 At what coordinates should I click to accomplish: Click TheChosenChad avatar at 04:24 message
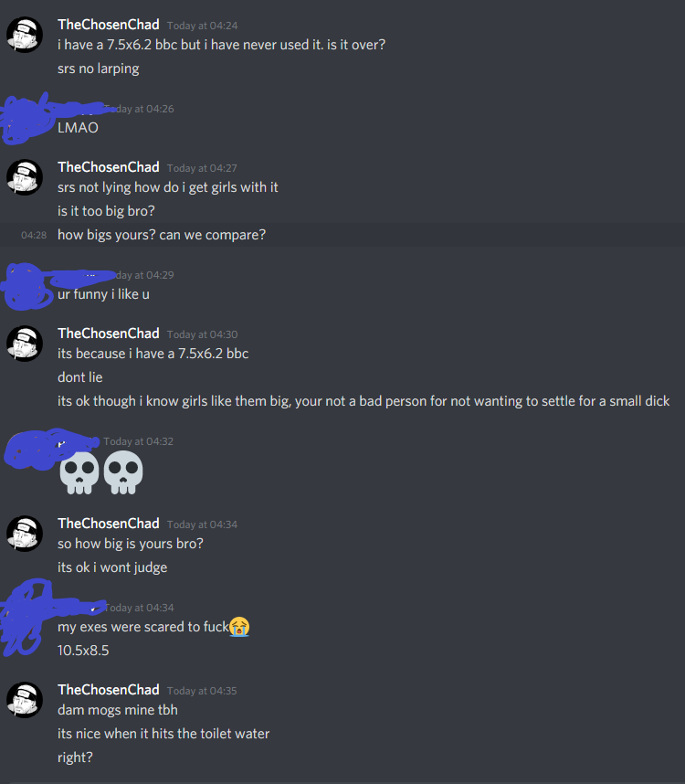(x=25, y=35)
